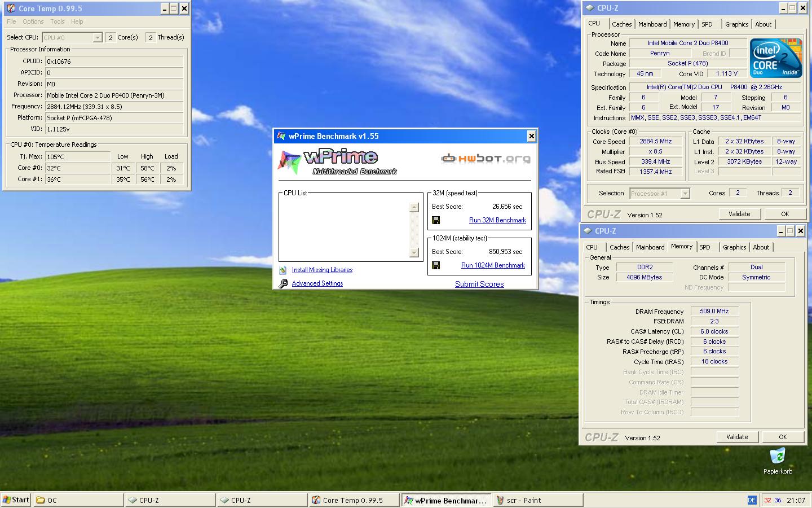This screenshot has height=508, width=812.
Task: Click the Frequency 2884.12MHz field in Core Temp
Action: [114, 107]
